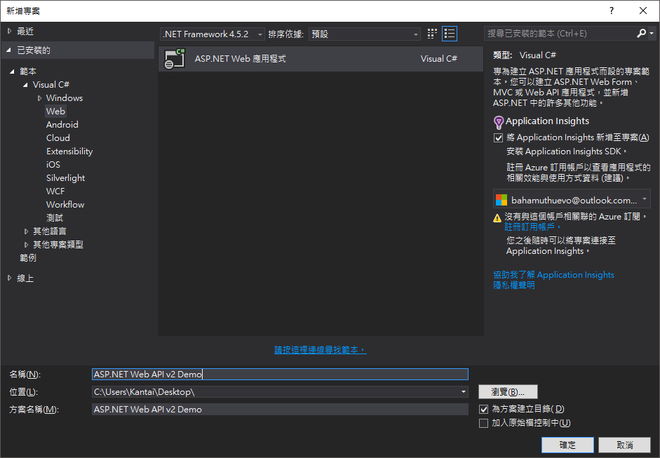Enable add to source control checkbox
This screenshot has height=458, width=660.
tap(484, 423)
